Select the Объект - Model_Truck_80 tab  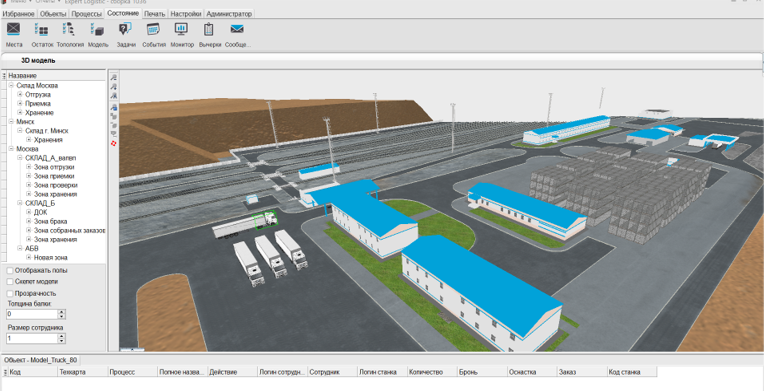coord(40,360)
